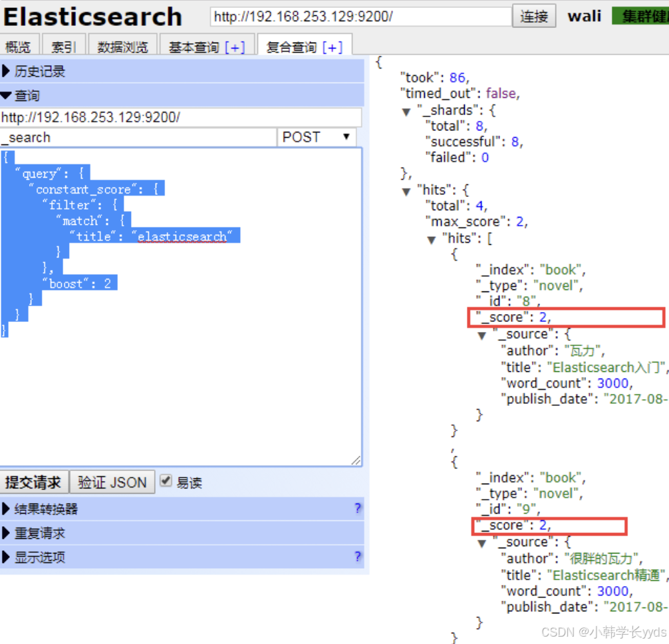The width and height of the screenshot is (669, 644).
Task: Grab the query textarea resize handle
Action: [356, 460]
